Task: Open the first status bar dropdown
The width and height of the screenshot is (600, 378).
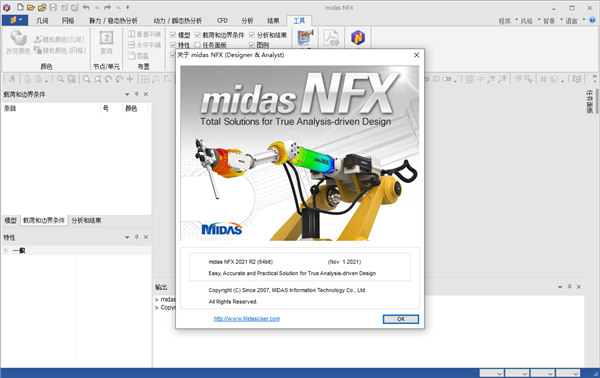Action: coord(492,373)
